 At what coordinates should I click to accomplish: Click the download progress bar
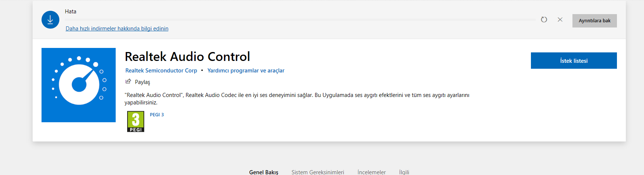300,20
